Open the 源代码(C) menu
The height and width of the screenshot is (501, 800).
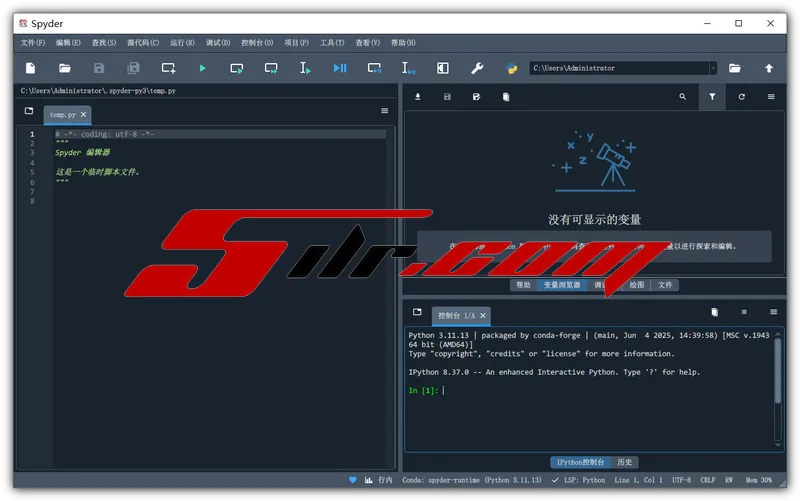pos(143,43)
